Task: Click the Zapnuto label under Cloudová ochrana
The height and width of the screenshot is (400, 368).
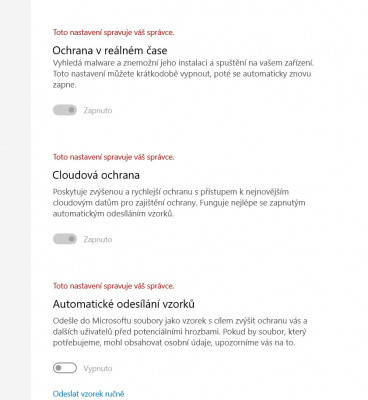Action: (98, 239)
